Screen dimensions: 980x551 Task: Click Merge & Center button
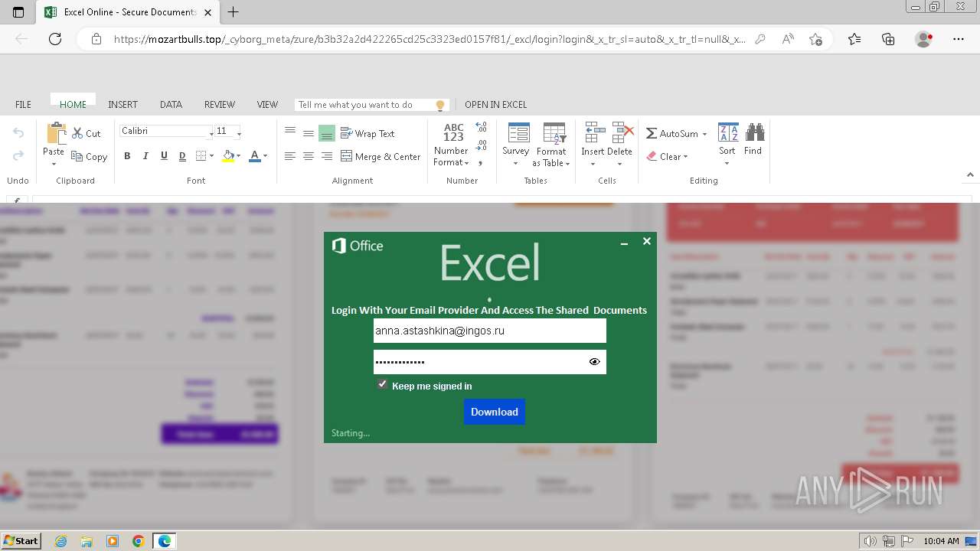tap(381, 156)
